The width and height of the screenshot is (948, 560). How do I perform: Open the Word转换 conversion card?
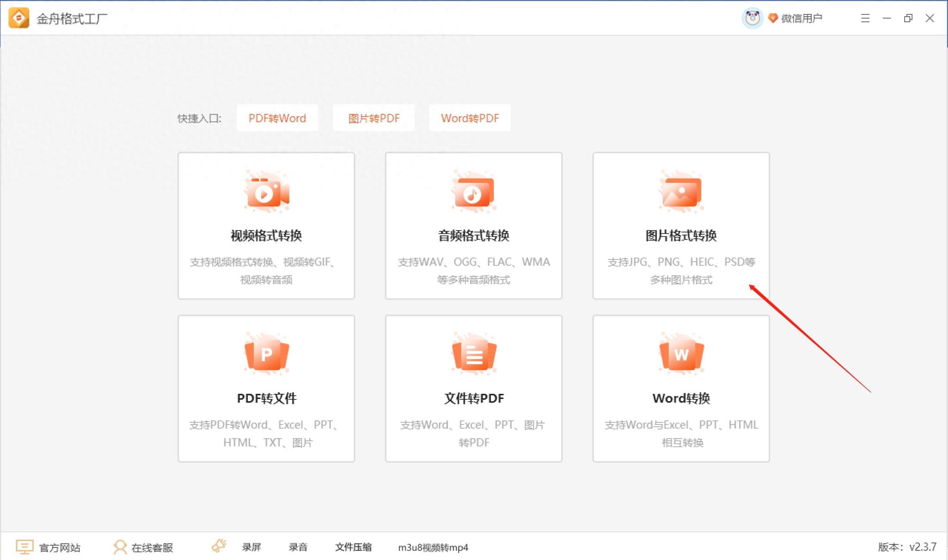[680, 389]
